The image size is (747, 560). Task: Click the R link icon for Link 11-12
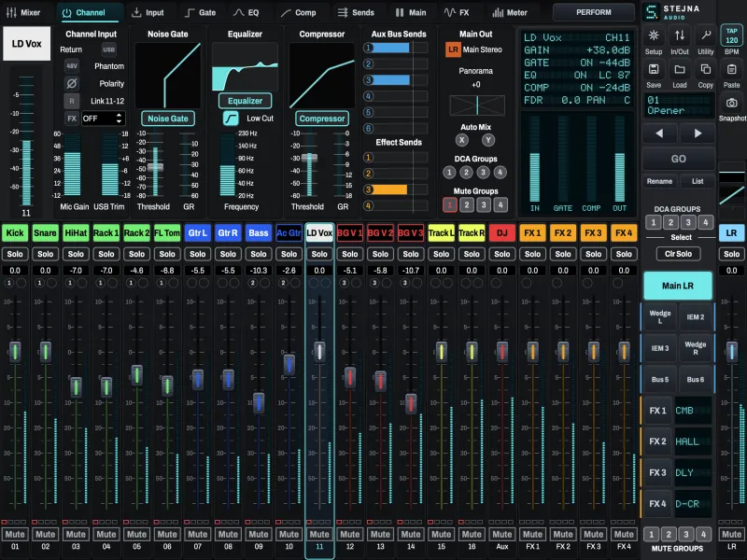[72, 101]
